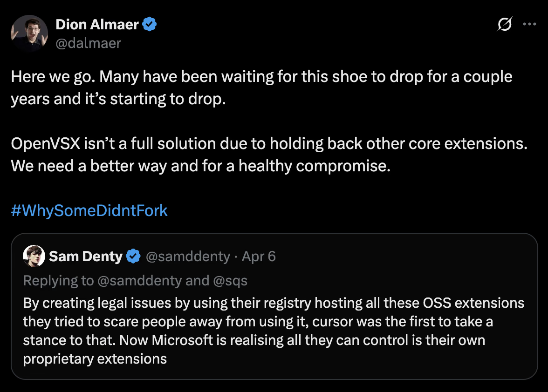Click Dion Almaer's blue verified badge
The width and height of the screenshot is (548, 392).
pyautogui.click(x=150, y=24)
